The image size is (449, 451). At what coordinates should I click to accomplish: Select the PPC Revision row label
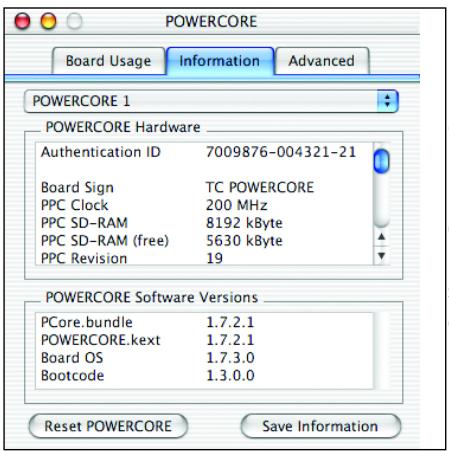coord(84,258)
